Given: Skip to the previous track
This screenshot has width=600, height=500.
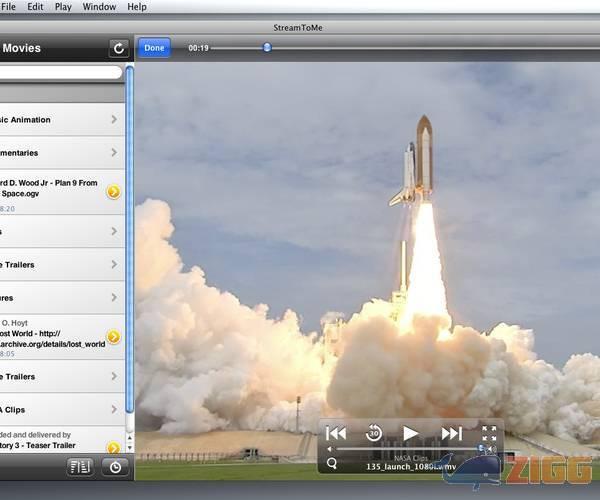Looking at the screenshot, I should [x=337, y=433].
